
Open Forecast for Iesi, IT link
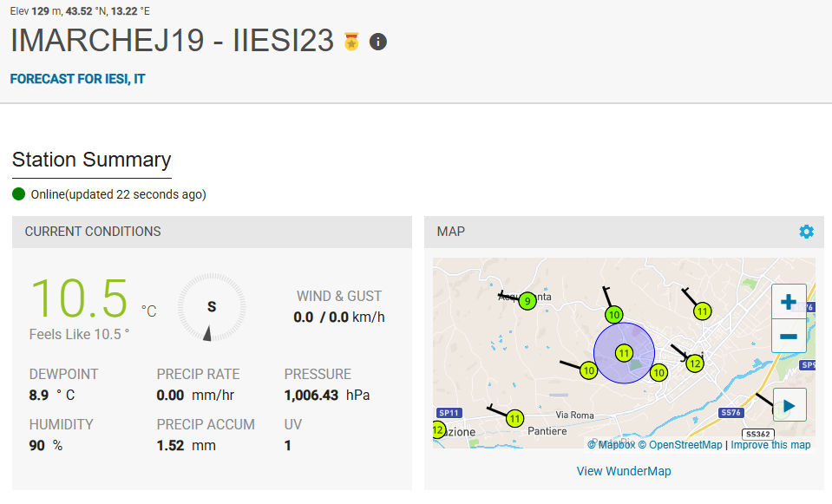pos(77,79)
